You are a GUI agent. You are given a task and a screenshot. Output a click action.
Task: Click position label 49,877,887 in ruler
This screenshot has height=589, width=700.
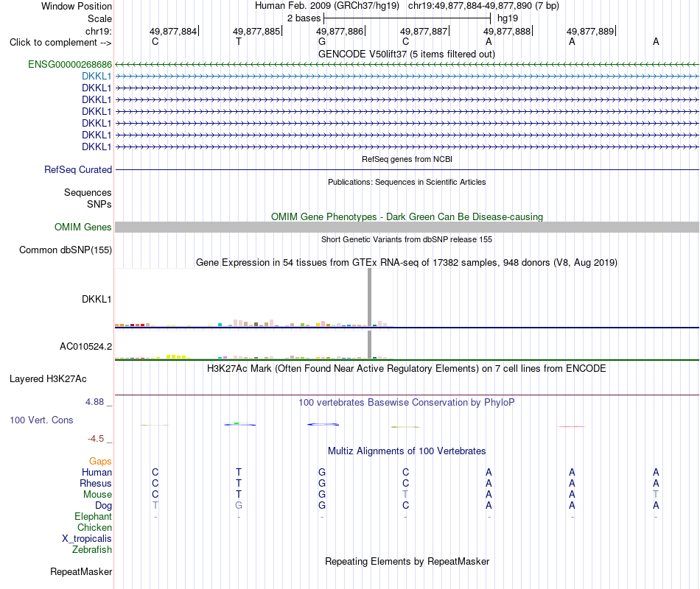424,31
